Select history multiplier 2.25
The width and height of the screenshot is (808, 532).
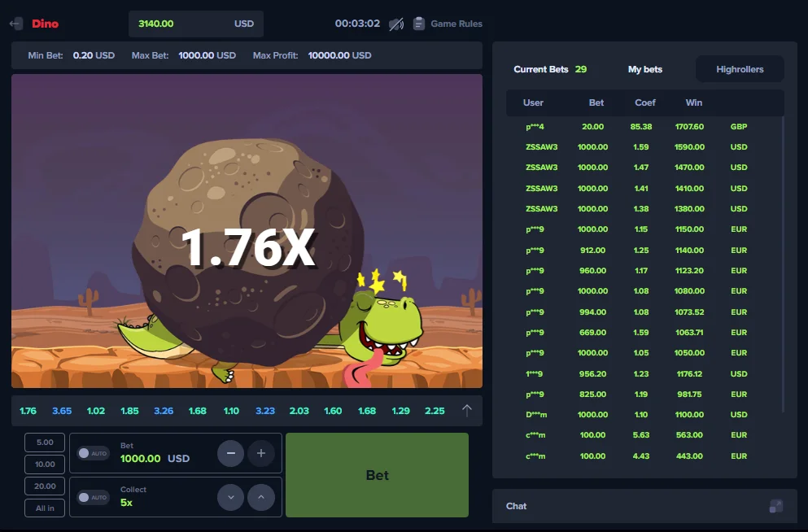435,411
